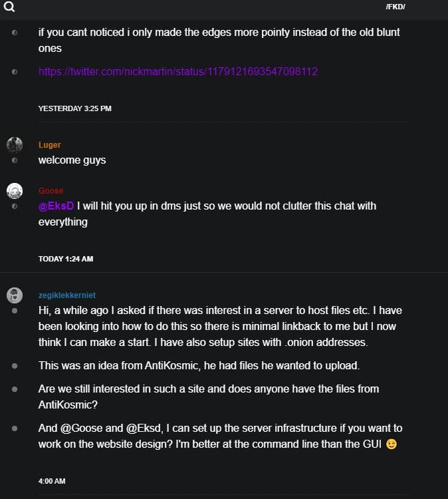Image resolution: width=448 pixels, height=499 pixels.
Task: Open Luger's profile avatar
Action: [15, 145]
